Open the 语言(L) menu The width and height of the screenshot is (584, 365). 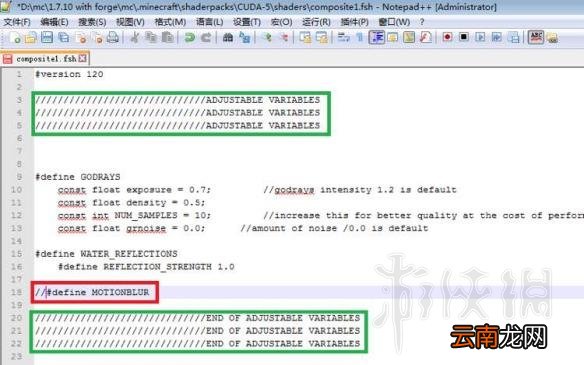click(210, 22)
